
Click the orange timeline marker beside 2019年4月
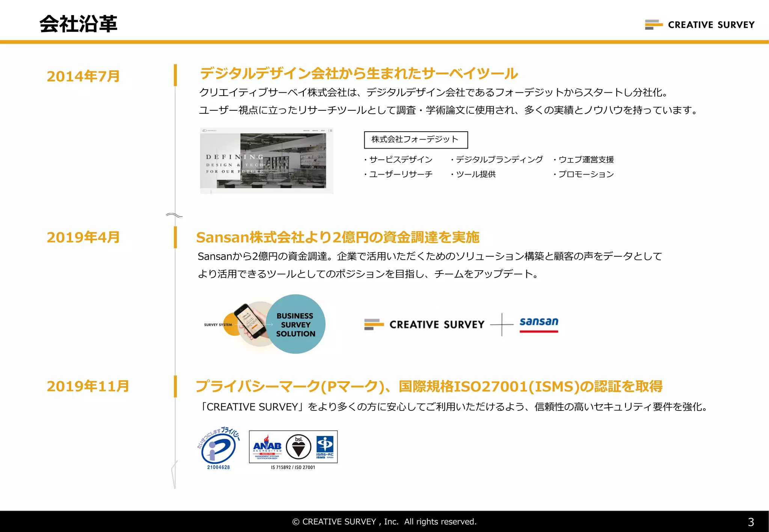175,237
